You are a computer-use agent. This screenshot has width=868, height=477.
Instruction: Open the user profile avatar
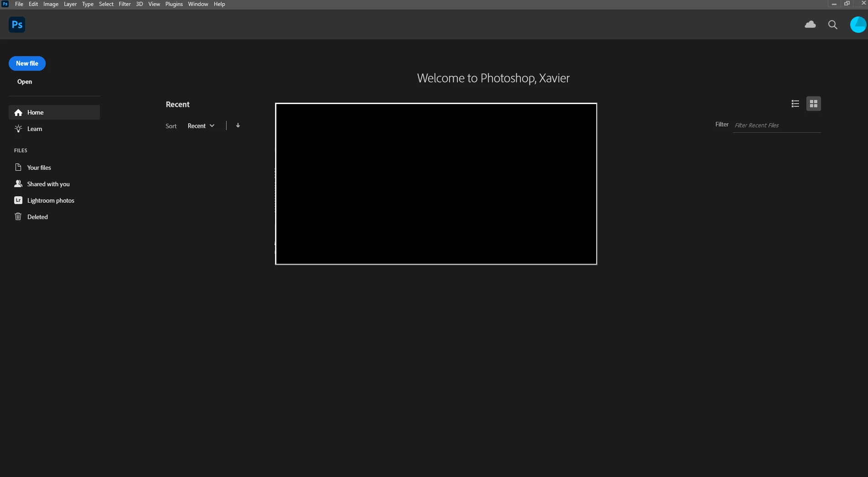point(858,25)
